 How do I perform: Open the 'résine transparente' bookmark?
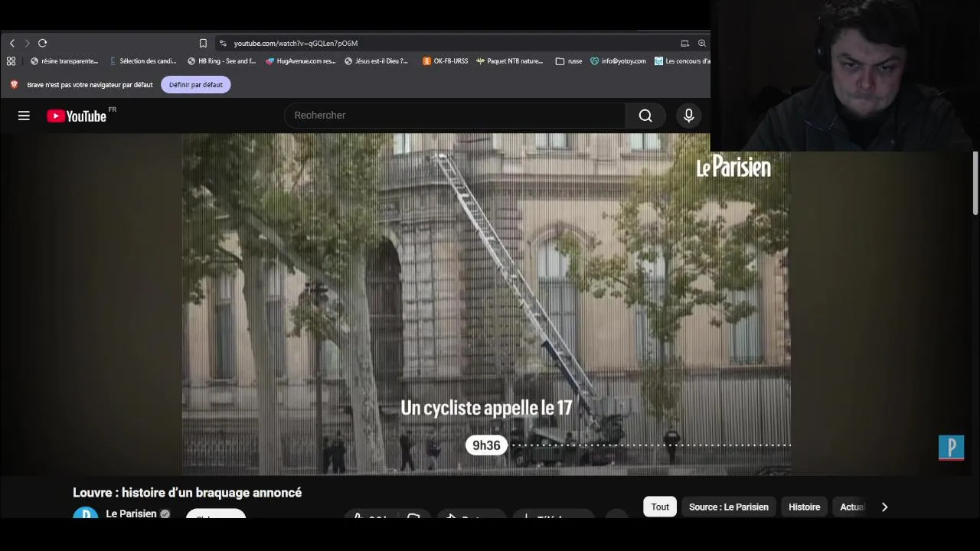[64, 61]
